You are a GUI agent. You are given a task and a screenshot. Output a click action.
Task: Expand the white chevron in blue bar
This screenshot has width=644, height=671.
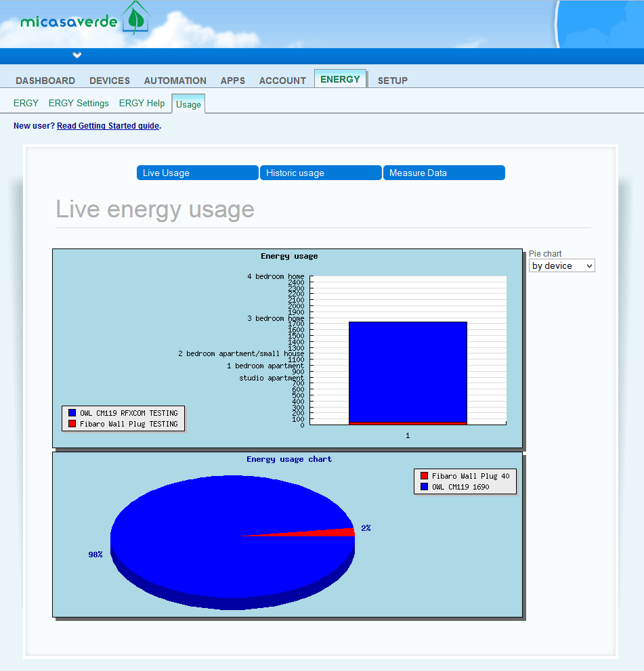pos(77,55)
